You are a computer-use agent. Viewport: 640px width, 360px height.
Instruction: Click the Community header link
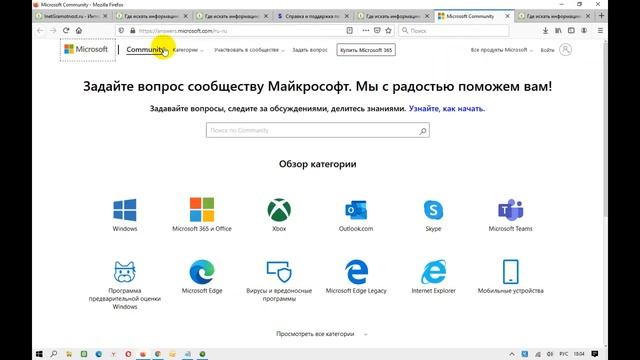coord(145,49)
